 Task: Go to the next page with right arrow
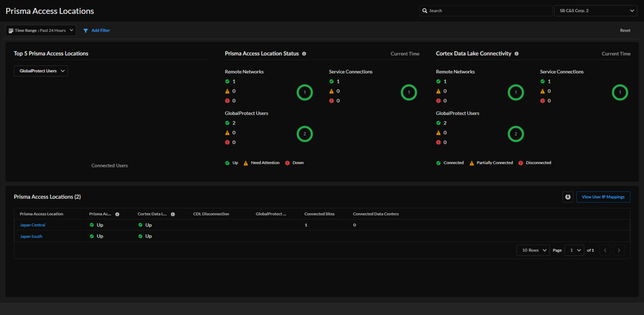pos(619,251)
